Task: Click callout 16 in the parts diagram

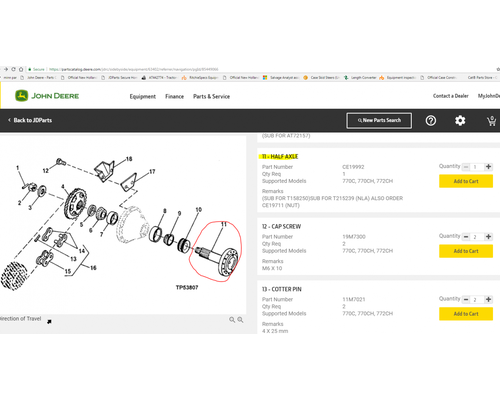Action: tap(93, 268)
